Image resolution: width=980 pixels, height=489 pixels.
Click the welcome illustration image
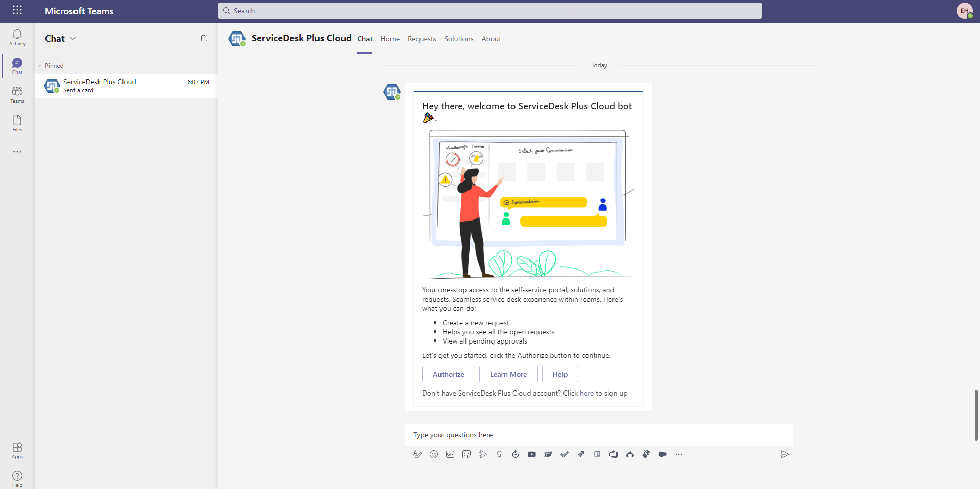(x=528, y=204)
